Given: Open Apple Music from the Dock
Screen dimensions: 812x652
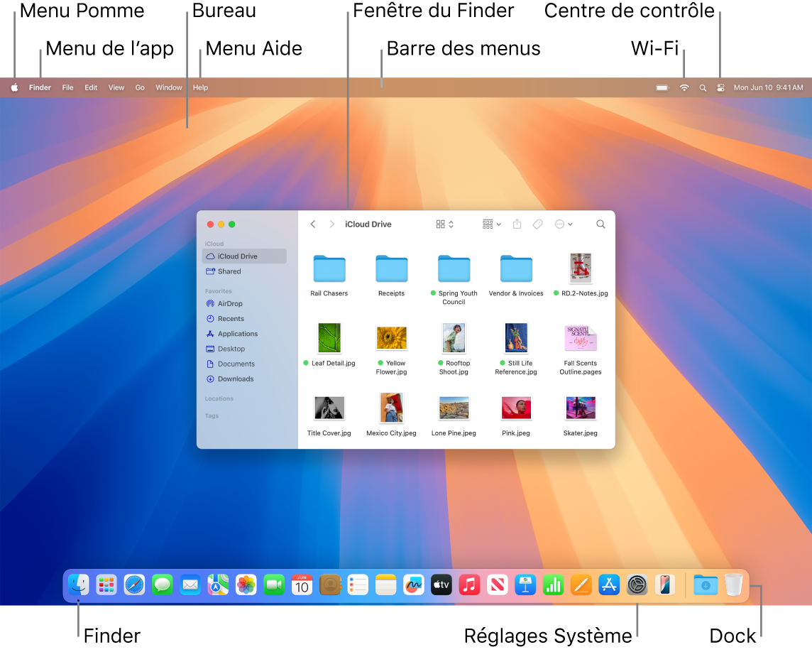Looking at the screenshot, I should 469,585.
